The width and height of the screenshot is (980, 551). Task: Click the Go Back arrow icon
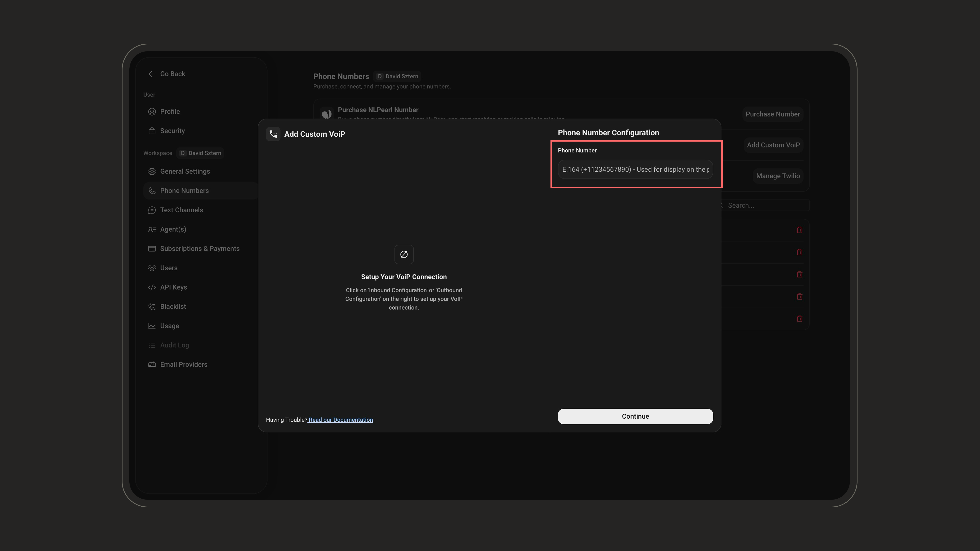pos(152,74)
